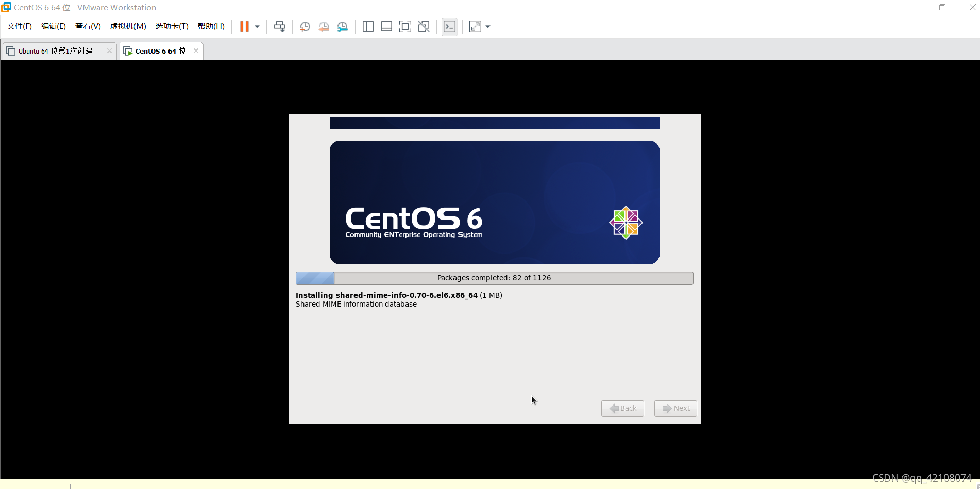Click the packages completed progress bar

(x=495, y=278)
